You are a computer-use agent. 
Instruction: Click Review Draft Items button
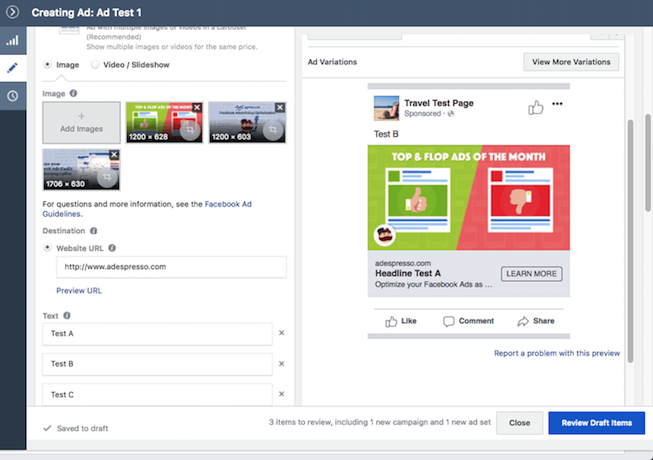pyautogui.click(x=597, y=423)
